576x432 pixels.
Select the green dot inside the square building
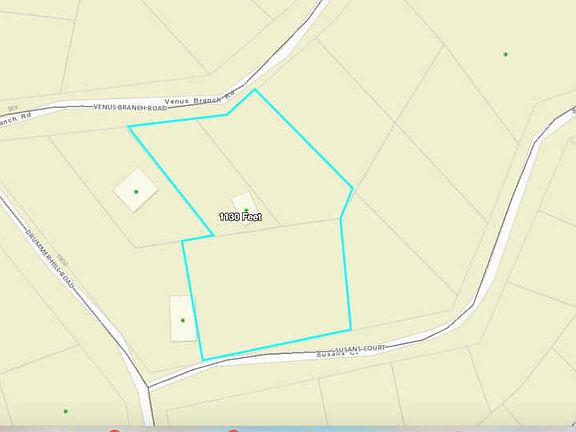point(136,191)
